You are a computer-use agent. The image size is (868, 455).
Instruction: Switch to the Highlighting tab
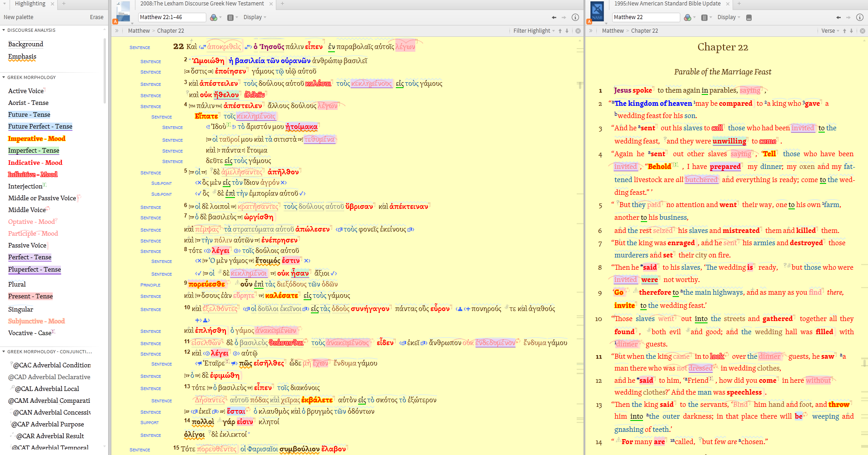30,4
